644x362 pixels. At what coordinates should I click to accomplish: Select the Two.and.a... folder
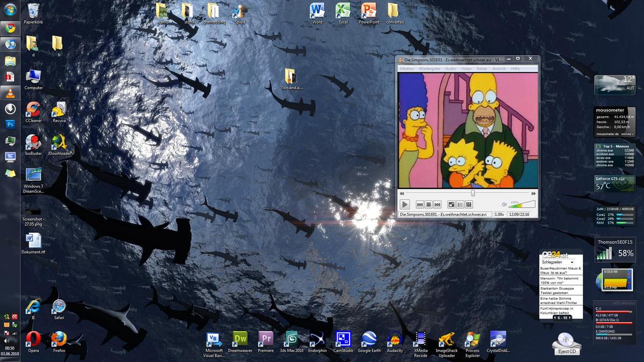coord(291,79)
